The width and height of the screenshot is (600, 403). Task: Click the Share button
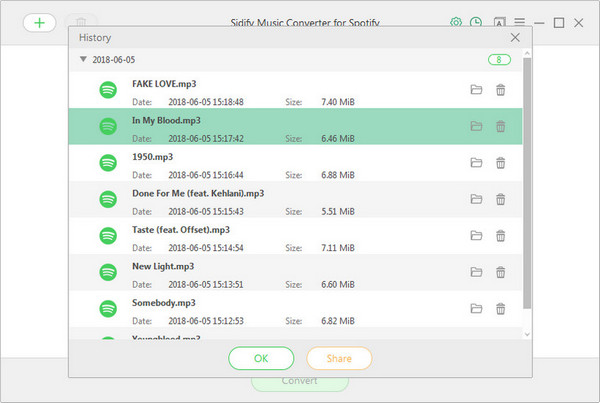pyautogui.click(x=339, y=359)
